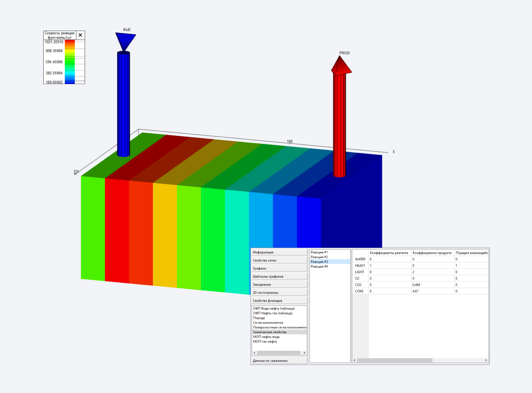
Task: Select 'Поверхностные св-ва компонентов' item
Action: point(280,327)
